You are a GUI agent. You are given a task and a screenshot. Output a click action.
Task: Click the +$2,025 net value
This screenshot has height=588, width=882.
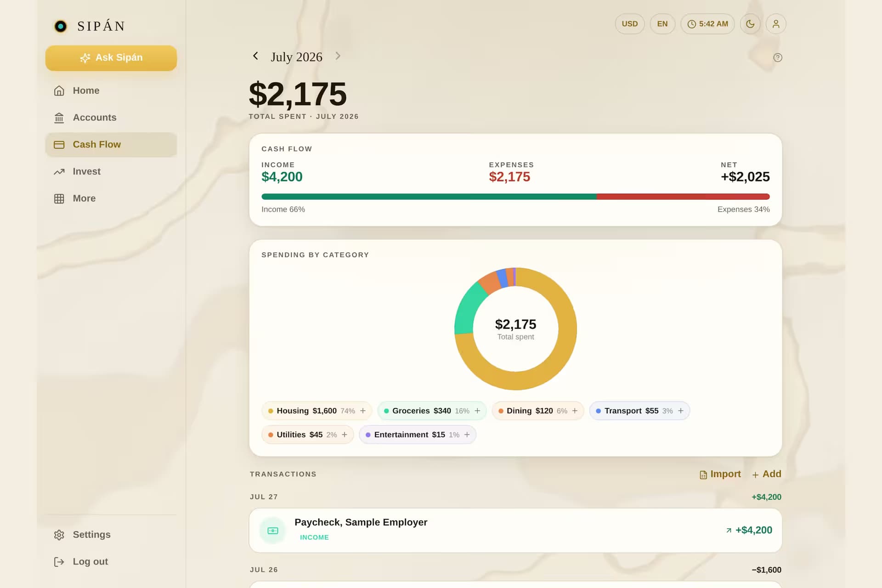745,177
